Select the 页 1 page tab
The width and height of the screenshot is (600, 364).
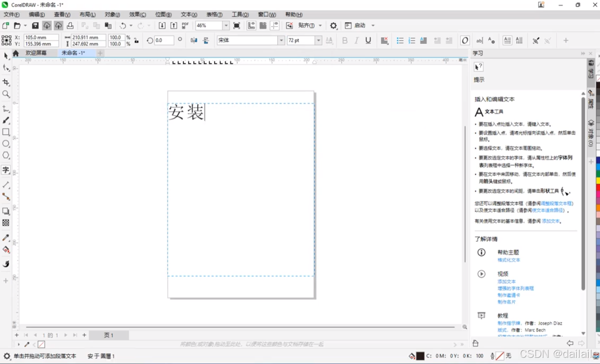point(109,335)
